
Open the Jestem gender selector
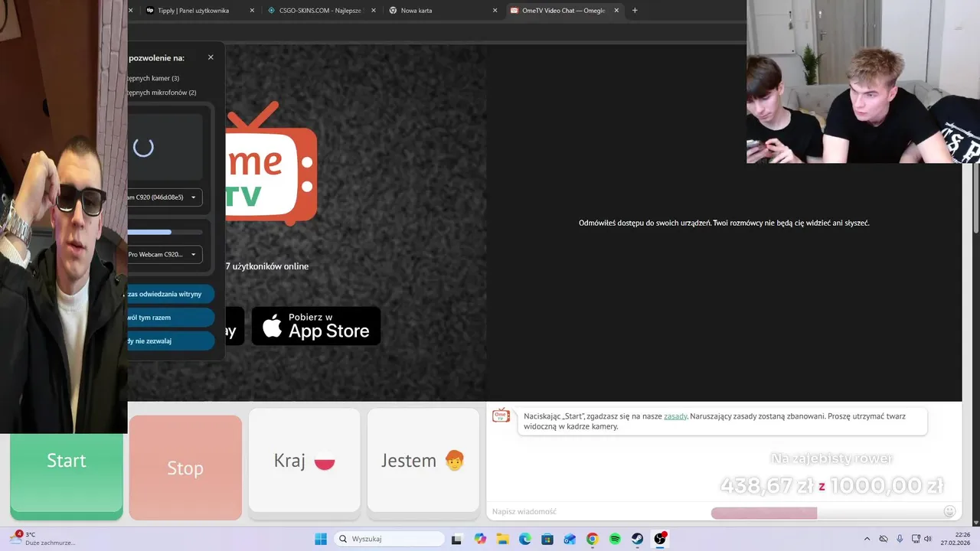click(x=423, y=461)
